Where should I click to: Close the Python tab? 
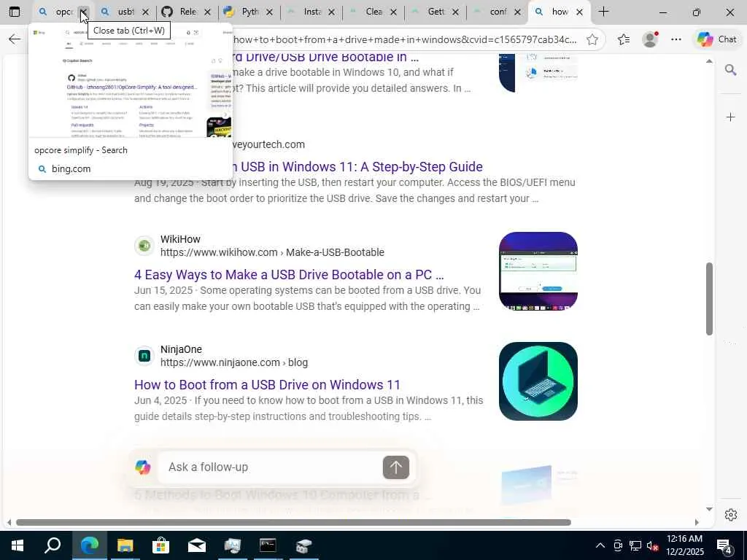[x=270, y=12]
